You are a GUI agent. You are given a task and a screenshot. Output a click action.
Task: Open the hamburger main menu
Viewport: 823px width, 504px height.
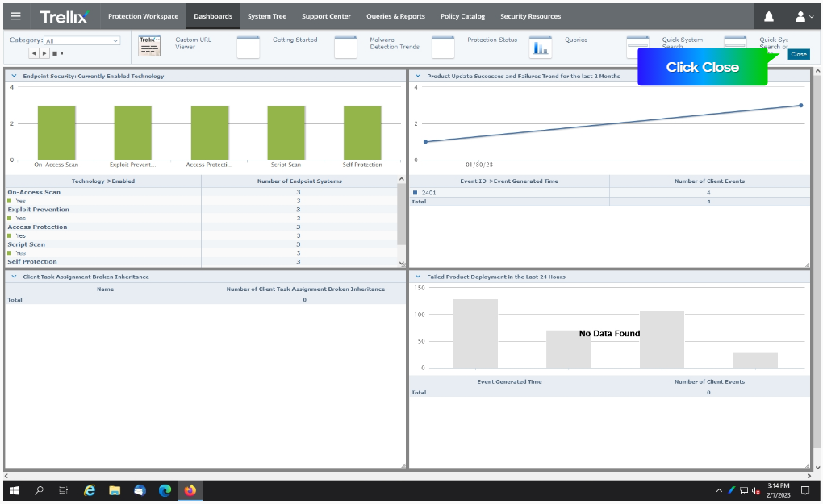(16, 16)
